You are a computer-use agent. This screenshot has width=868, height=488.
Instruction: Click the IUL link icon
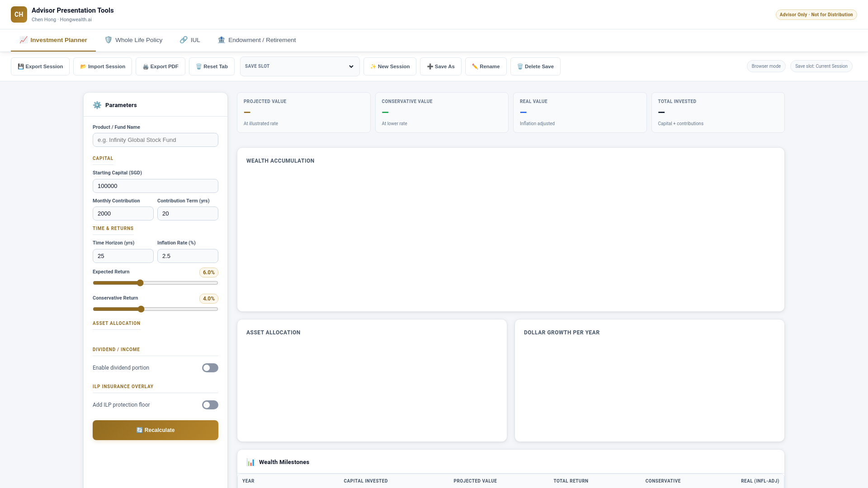click(184, 40)
